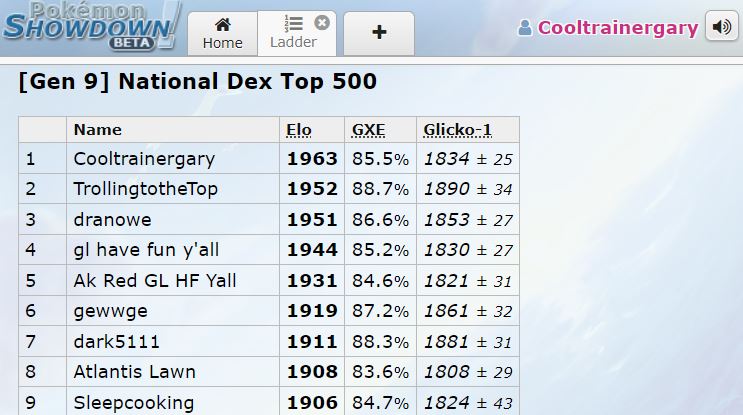Close the Ladder tab with its X icon
Screen dimensions: 743x415
pos(322,22)
